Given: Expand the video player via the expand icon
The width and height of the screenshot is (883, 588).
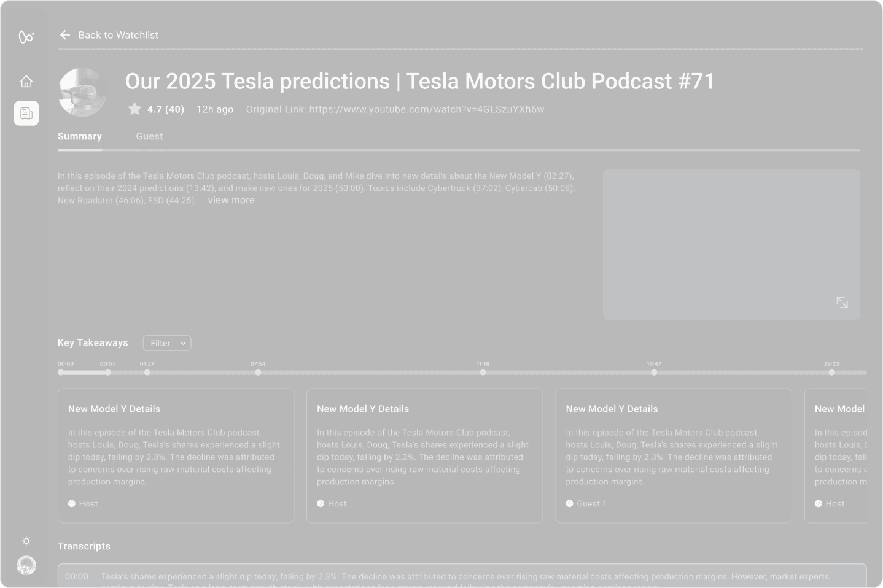Looking at the screenshot, I should pyautogui.click(x=842, y=302).
